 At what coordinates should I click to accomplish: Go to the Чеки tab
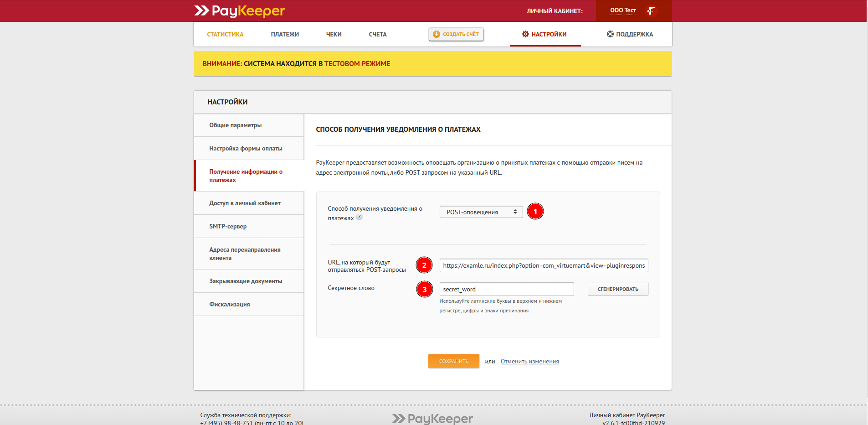tap(334, 34)
